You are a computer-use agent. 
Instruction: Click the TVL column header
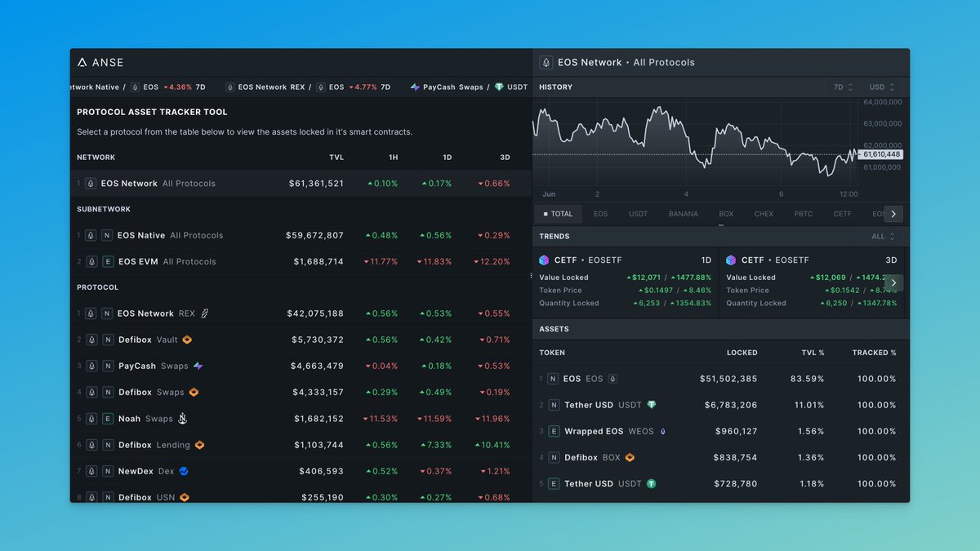(336, 158)
